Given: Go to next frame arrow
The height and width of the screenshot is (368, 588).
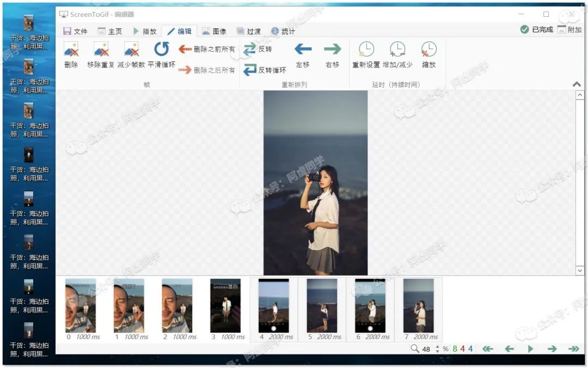Looking at the screenshot, I should [552, 349].
